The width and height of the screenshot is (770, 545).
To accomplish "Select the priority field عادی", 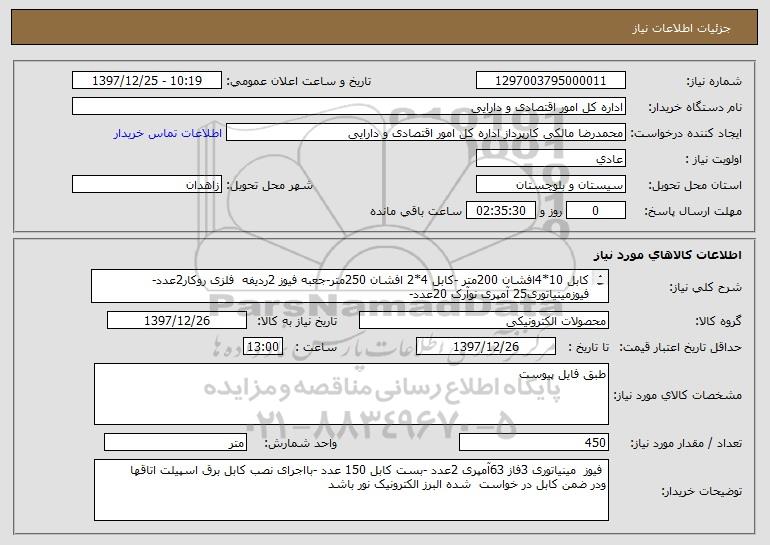I will 550,159.
